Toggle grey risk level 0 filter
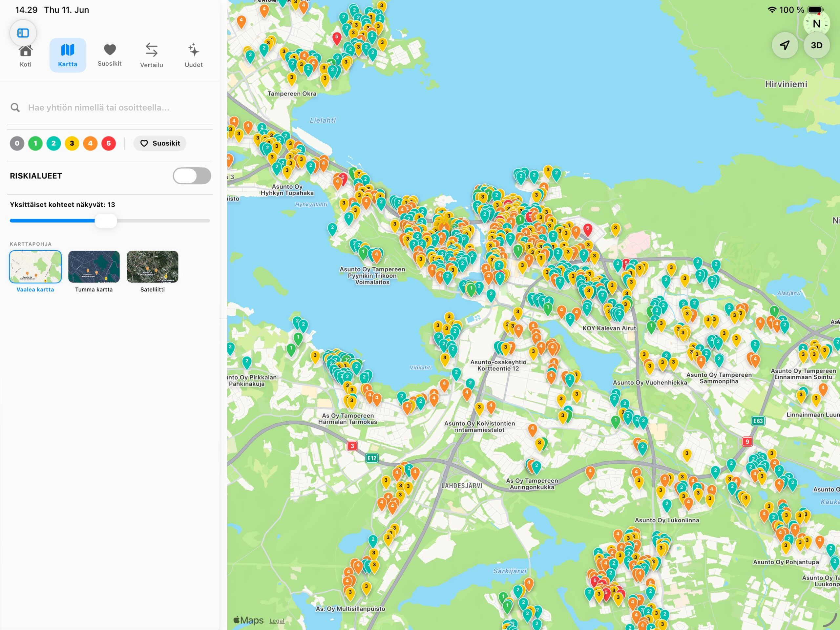The width and height of the screenshot is (840, 630). pos(17,143)
